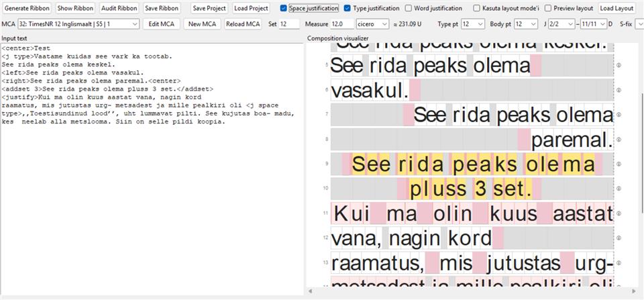Enable Preview layout checkbox
This screenshot has height=300, width=644.
tap(548, 8)
